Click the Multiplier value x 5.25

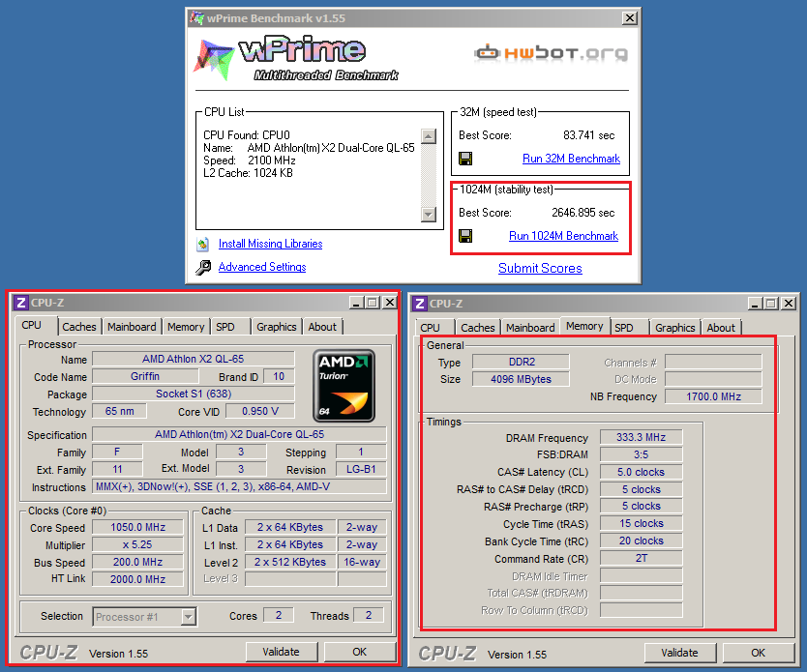click(x=138, y=545)
